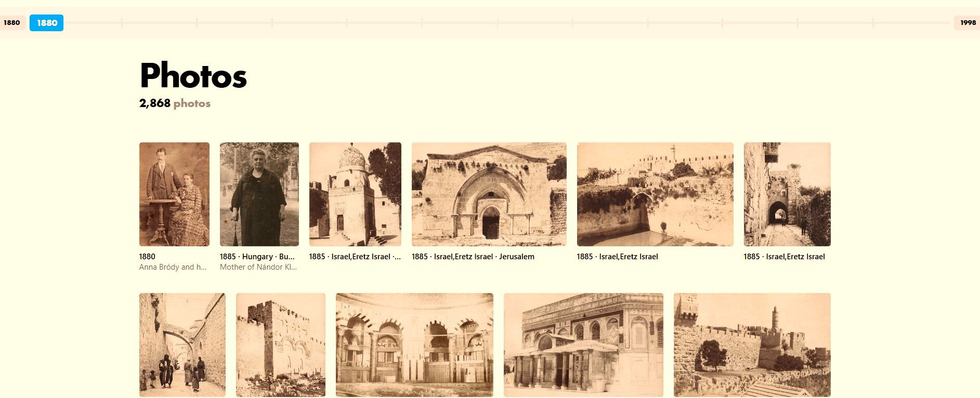Click the caption ending in "Jerusalem"
This screenshot has height=398, width=980.
click(x=473, y=257)
